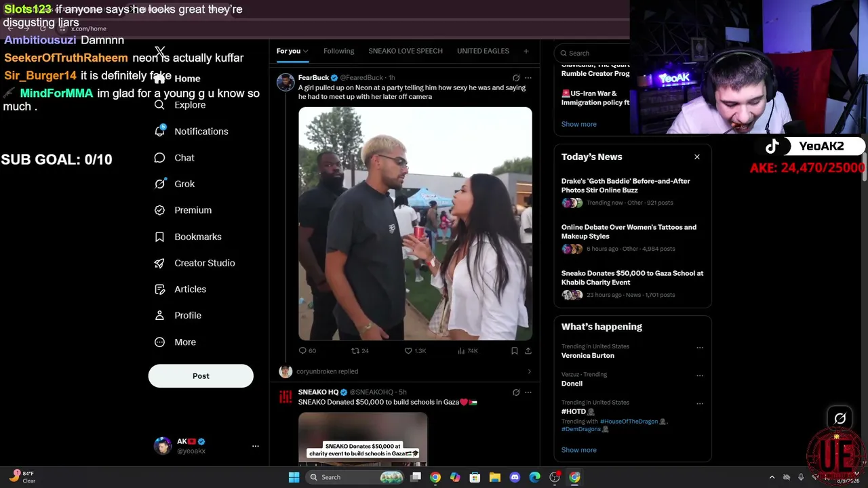Open File Explorer from the taskbar
This screenshot has height=488, width=868.
coord(495,477)
